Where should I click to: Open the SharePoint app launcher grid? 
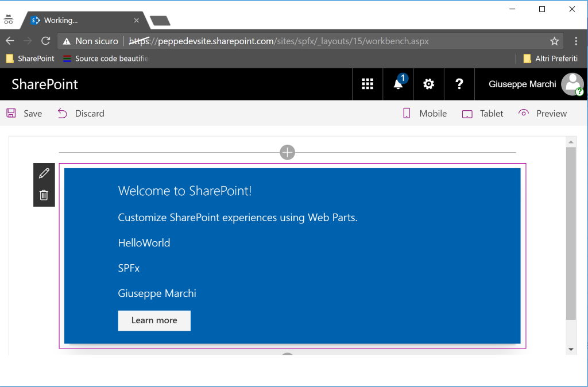click(x=367, y=84)
